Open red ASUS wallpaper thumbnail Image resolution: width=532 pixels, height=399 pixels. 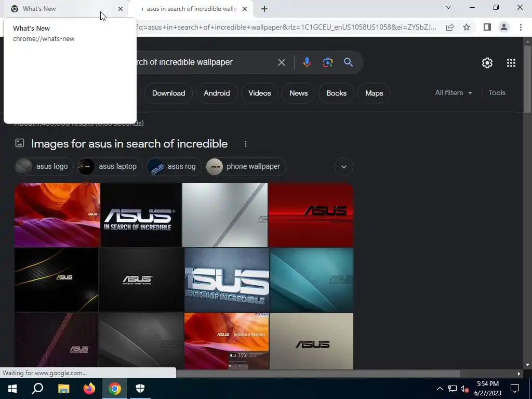311,215
